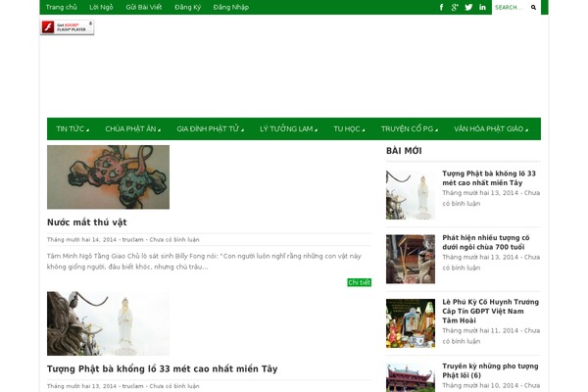Open the Google Plus social icon
588x392 pixels.
click(455, 7)
